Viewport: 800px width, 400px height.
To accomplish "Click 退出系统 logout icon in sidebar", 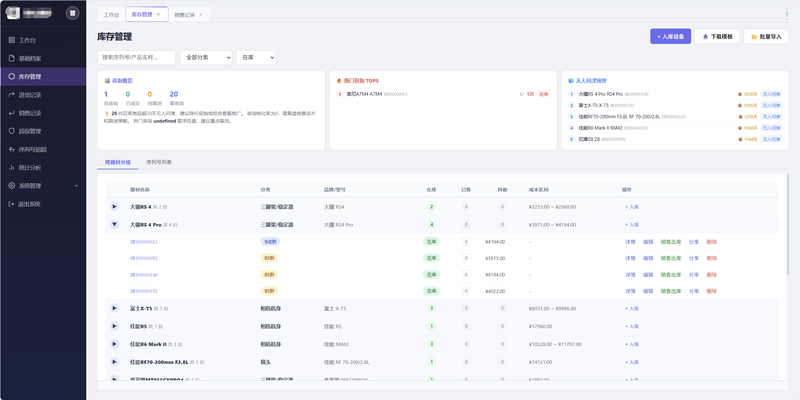I will [x=12, y=204].
